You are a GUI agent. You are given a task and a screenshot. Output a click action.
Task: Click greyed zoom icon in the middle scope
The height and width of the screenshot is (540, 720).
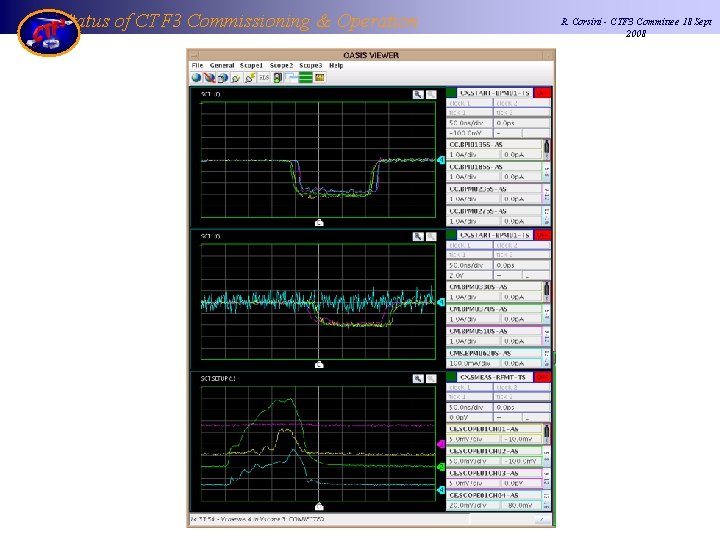(431, 236)
